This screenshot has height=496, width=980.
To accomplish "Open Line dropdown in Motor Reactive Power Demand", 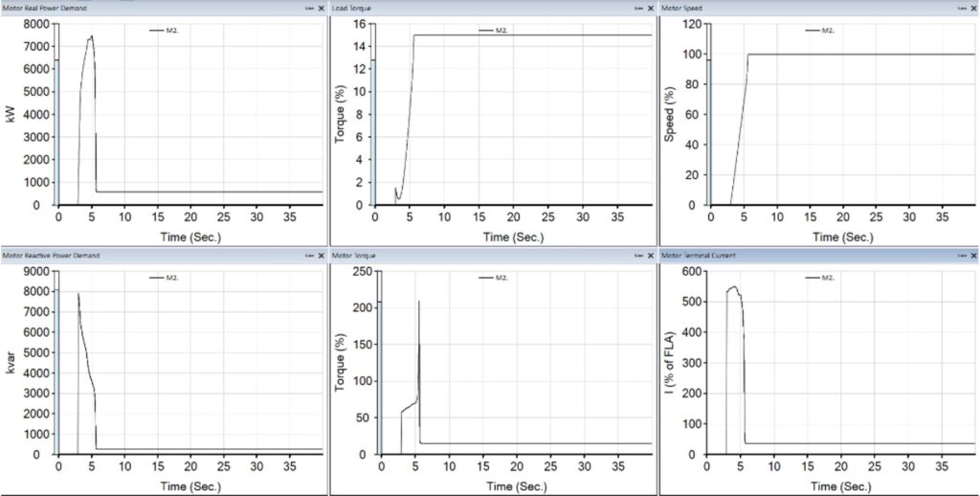I will [308, 256].
